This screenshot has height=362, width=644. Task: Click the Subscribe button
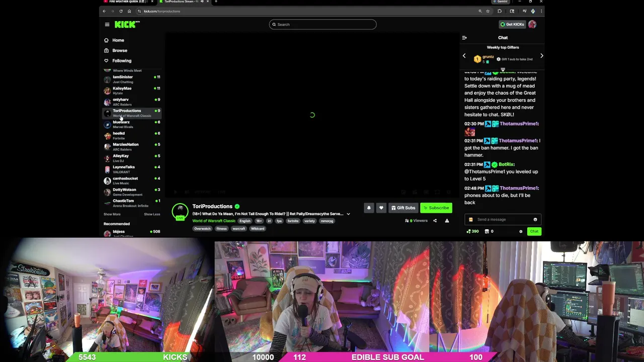pos(436,208)
